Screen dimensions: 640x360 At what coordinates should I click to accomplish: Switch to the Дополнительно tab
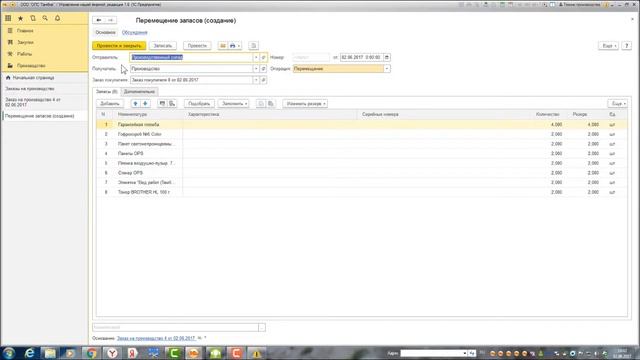click(x=140, y=91)
